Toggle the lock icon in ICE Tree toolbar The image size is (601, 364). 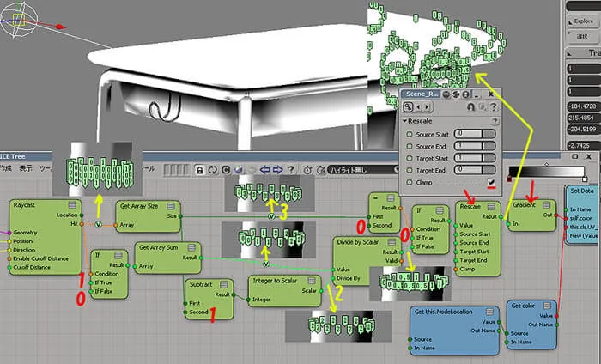tap(199, 170)
